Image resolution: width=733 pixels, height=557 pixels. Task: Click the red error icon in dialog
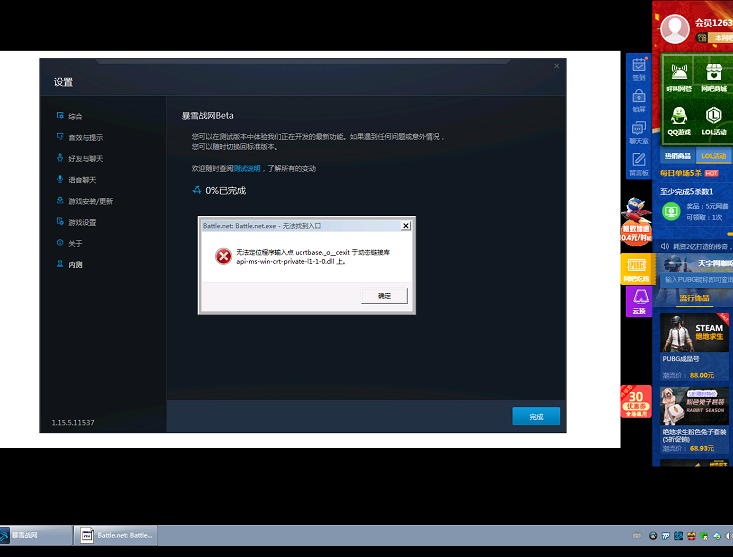point(223,256)
